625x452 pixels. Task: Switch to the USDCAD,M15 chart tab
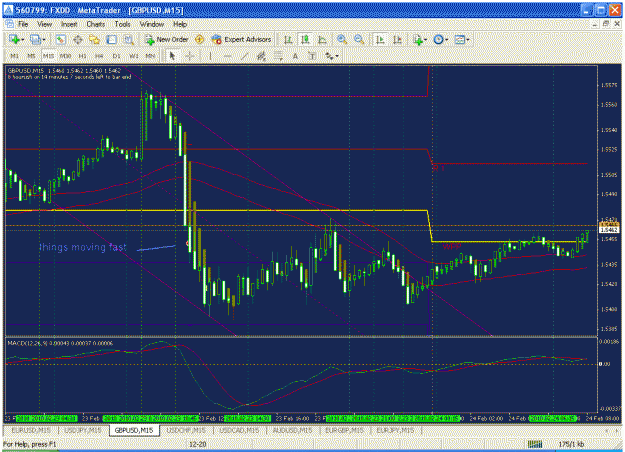(239, 430)
